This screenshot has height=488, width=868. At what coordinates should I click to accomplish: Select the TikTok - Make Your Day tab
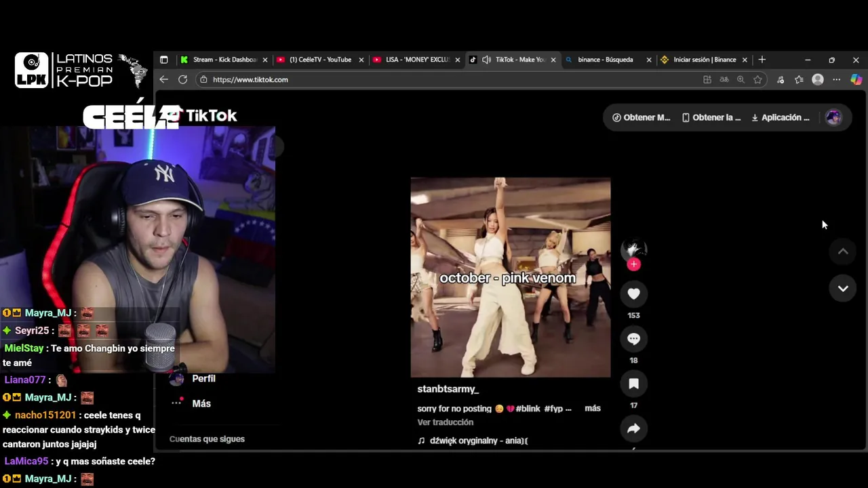[513, 60]
